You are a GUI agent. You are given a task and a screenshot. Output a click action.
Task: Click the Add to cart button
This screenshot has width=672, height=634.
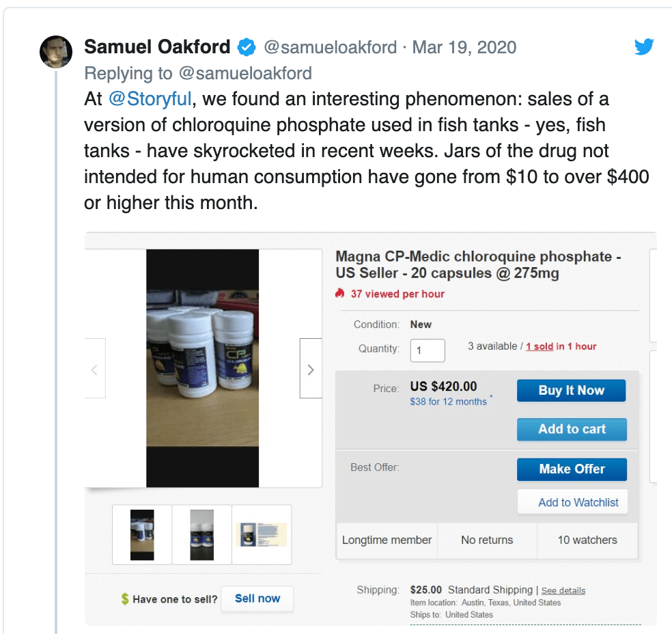(572, 429)
